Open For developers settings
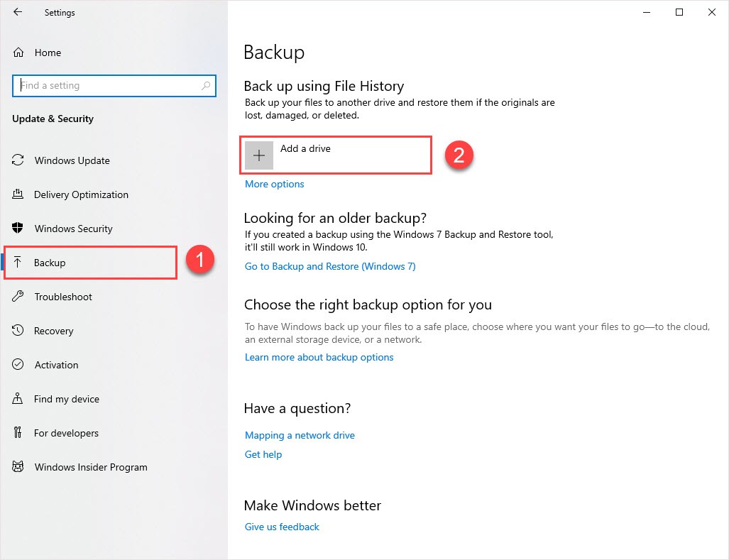 [66, 433]
